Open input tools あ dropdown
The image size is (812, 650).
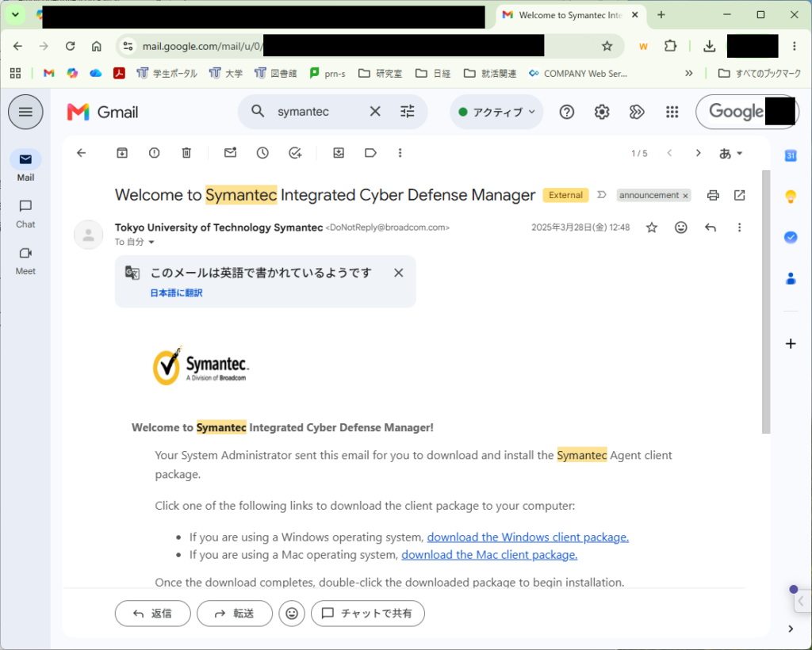(730, 153)
